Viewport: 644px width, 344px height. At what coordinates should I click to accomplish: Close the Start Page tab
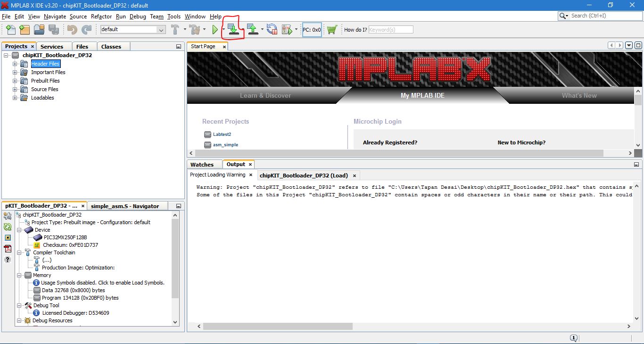224,47
